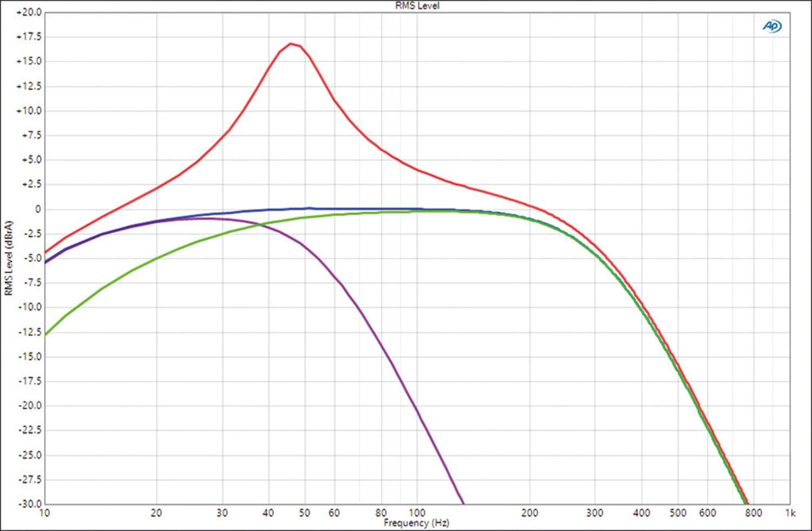Image resolution: width=812 pixels, height=531 pixels.
Task: Click the '600' frequency axis label
Action: tap(708, 513)
